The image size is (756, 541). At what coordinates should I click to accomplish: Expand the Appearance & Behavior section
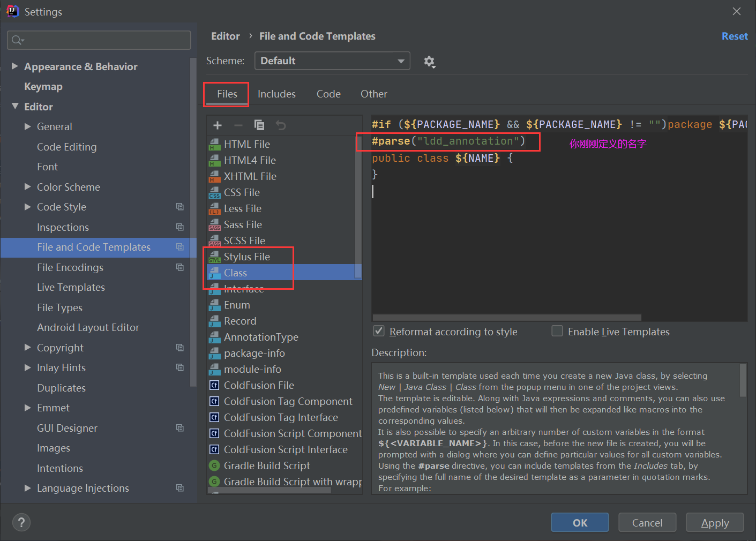[x=14, y=66]
